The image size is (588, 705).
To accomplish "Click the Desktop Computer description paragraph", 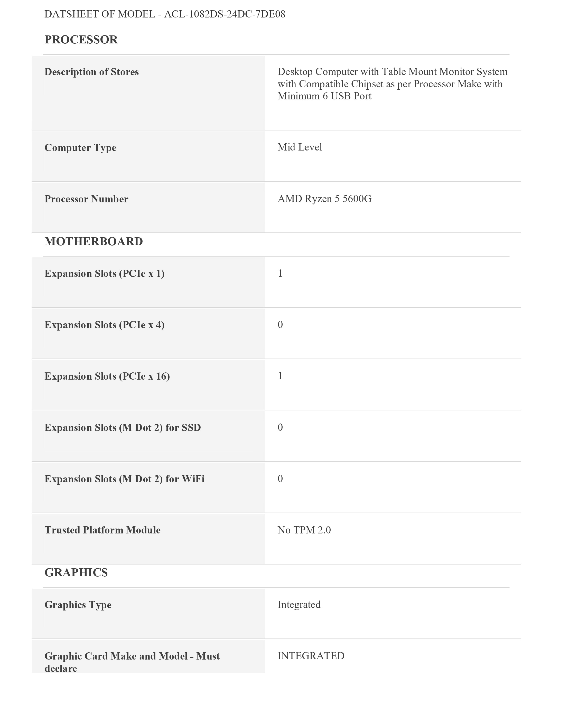I will [392, 84].
